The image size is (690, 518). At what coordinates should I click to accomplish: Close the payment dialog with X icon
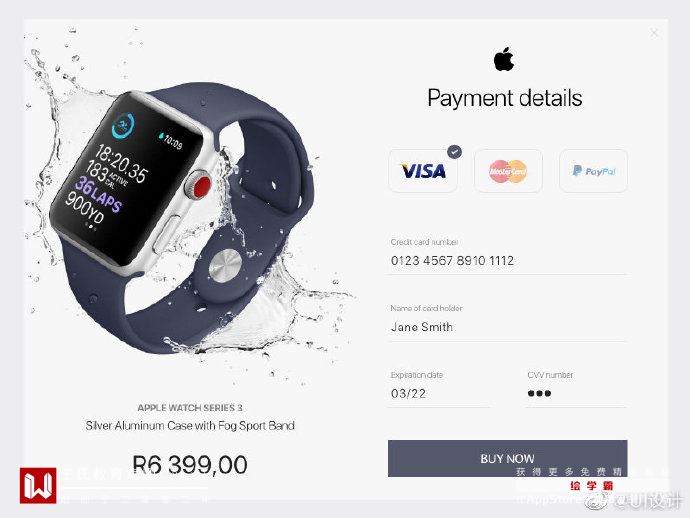[654, 33]
